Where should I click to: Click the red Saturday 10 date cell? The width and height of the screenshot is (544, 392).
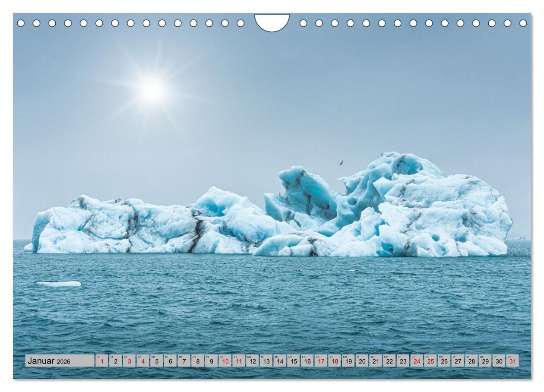225,361
